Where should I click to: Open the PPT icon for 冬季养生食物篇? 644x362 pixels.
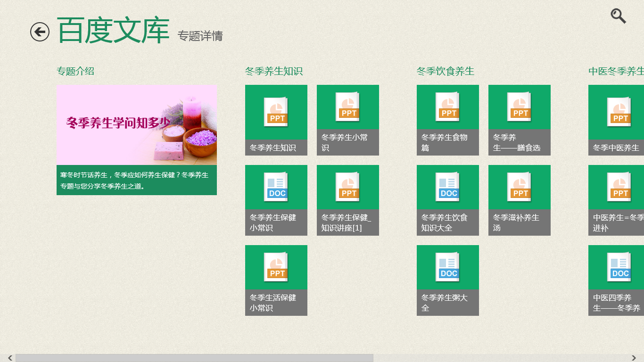tap(448, 107)
